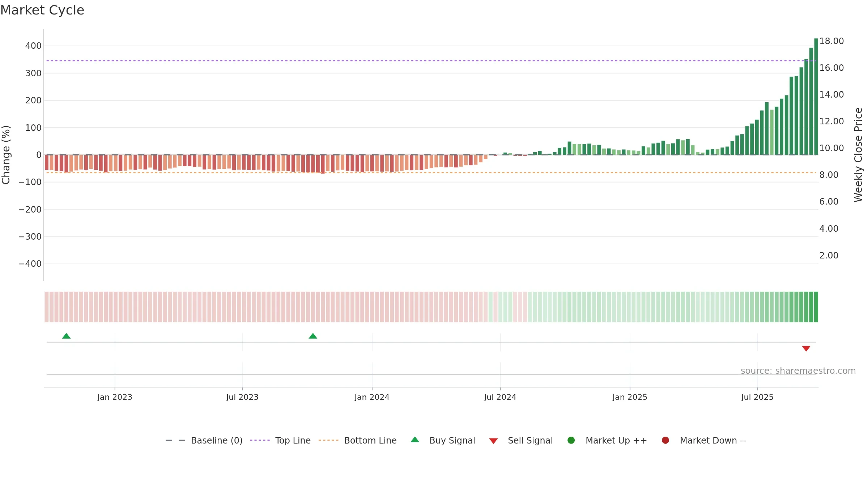Toggle the Bottom Line legend entry
The height and width of the screenshot is (488, 868).
click(x=358, y=440)
